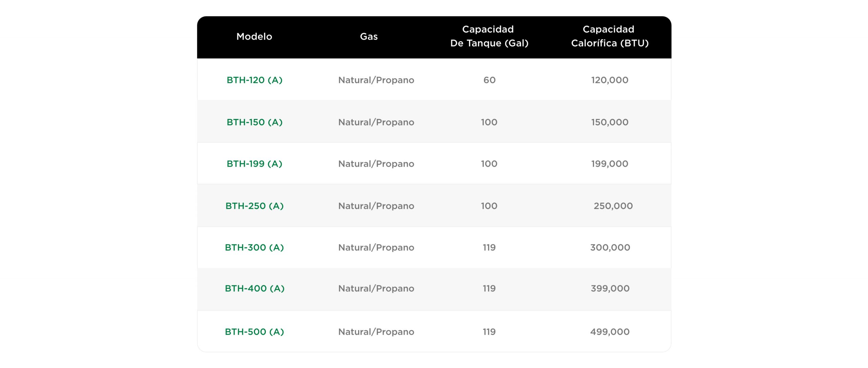The height and width of the screenshot is (368, 868).
Task: Open the BTH-120 (A) model link
Action: click(254, 80)
